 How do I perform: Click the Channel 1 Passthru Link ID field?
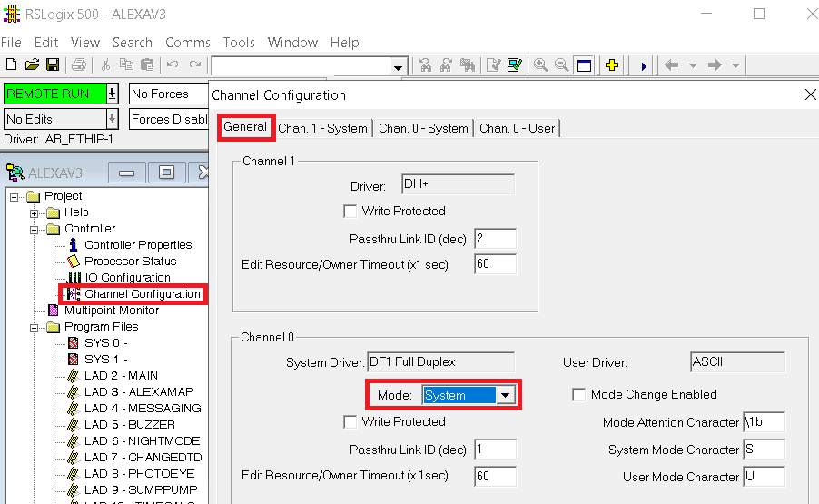[495, 239]
